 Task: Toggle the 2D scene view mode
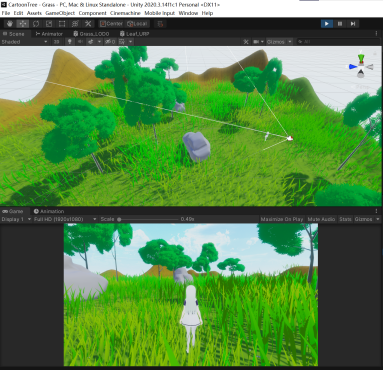(x=56, y=42)
